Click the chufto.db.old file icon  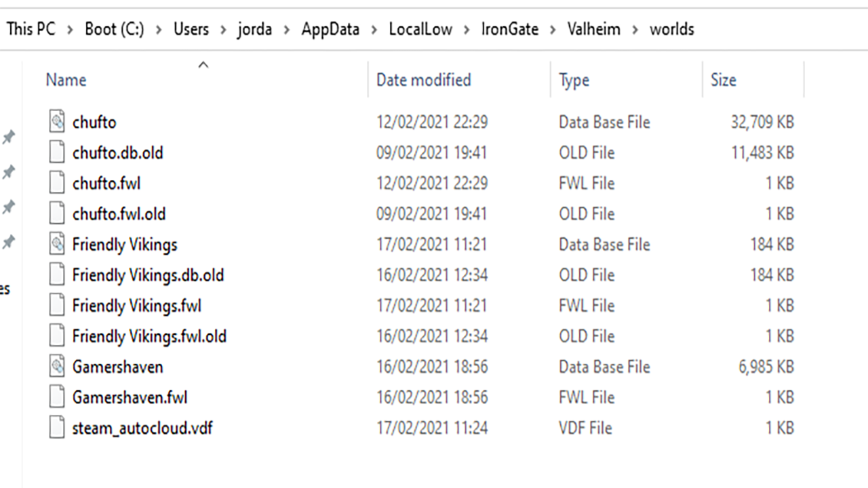57,152
